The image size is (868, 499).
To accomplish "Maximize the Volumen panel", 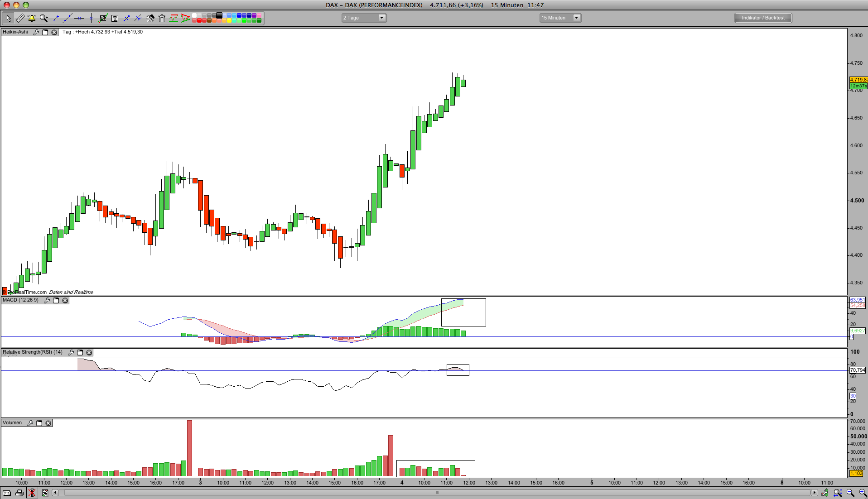I will point(39,423).
